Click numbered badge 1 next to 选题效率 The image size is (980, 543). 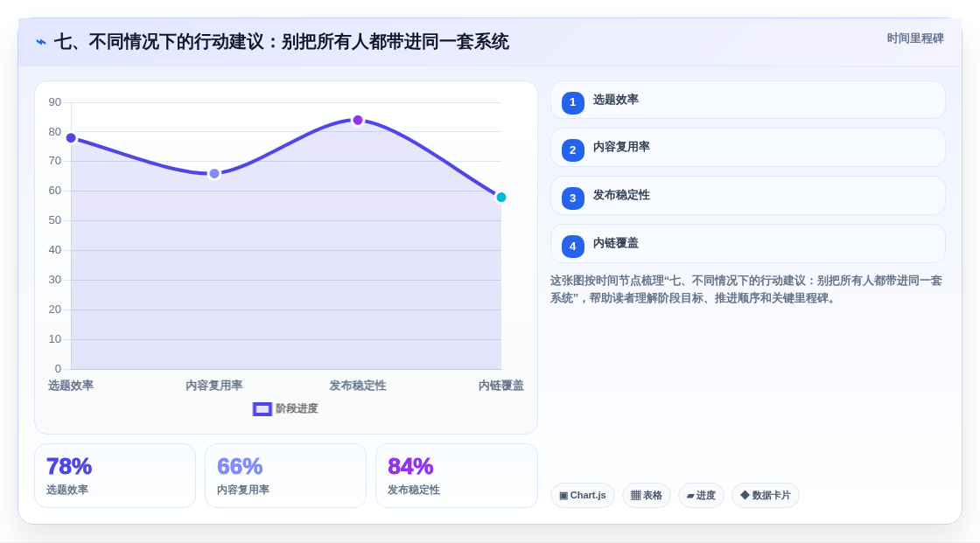click(572, 102)
